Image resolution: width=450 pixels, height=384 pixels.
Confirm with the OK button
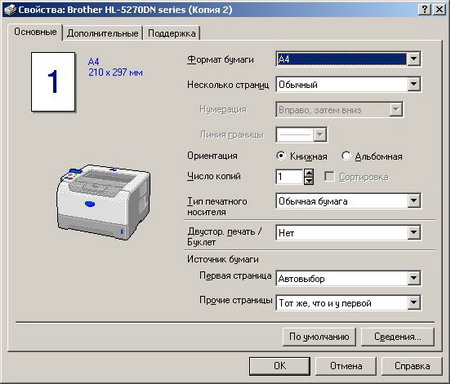coord(280,366)
